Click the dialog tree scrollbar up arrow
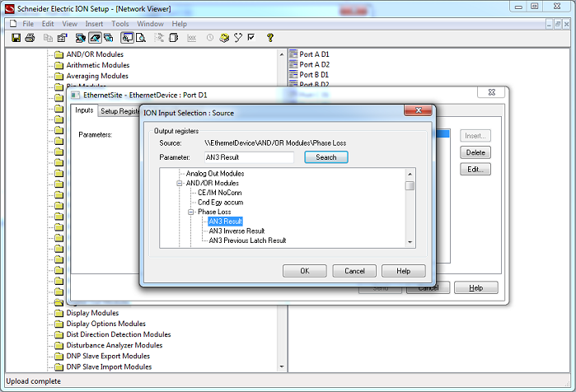The image size is (576, 392). [410, 174]
